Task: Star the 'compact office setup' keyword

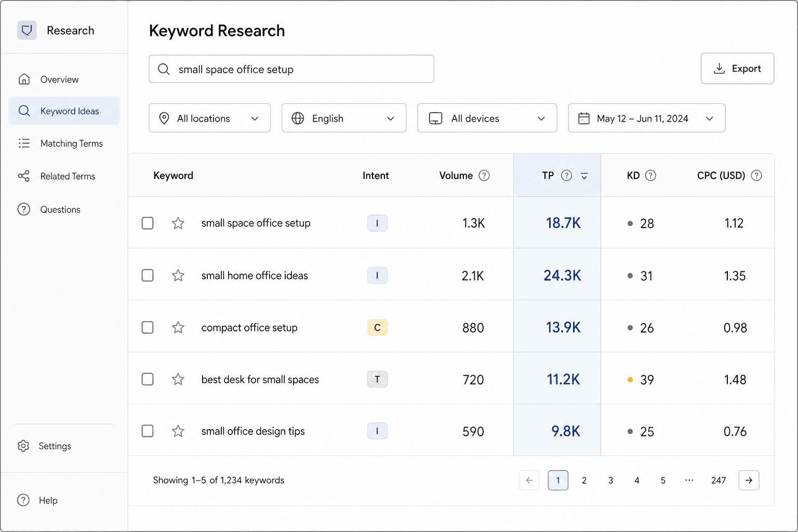Action: [178, 327]
